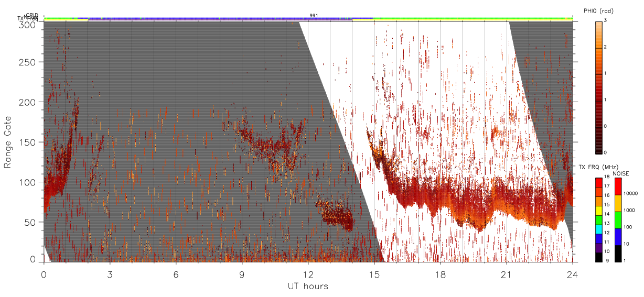Pick the cyan 12–13 MHz TX FRQ swatch

coord(599,230)
